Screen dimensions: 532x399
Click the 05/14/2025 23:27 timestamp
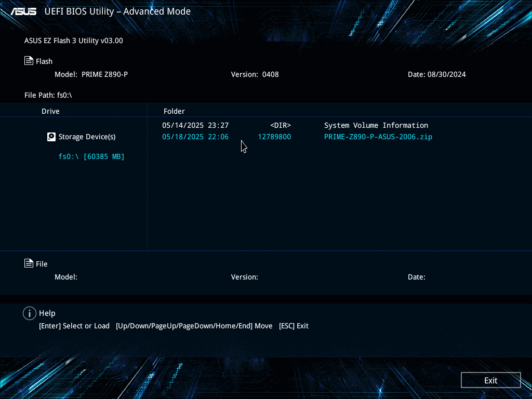pos(195,125)
